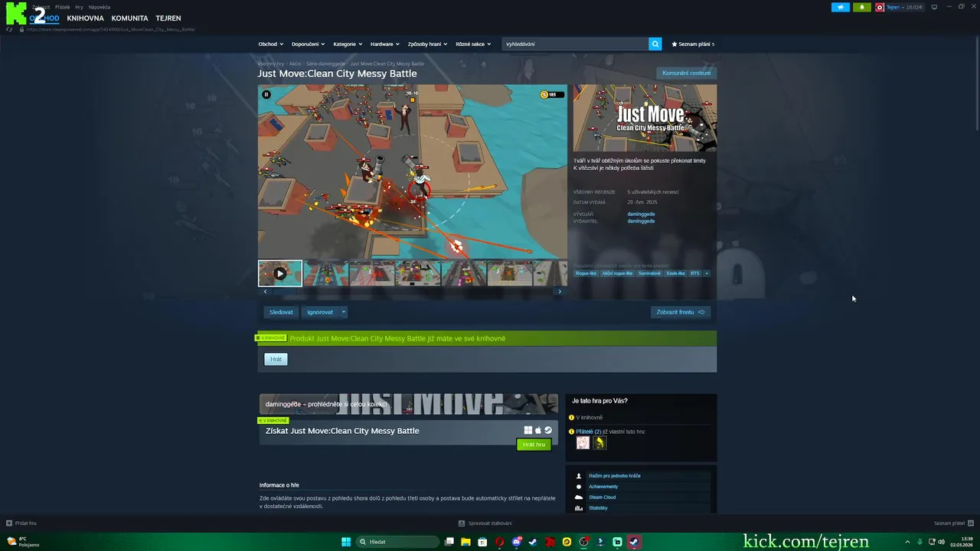Open the Rogue-like tag

(586, 273)
